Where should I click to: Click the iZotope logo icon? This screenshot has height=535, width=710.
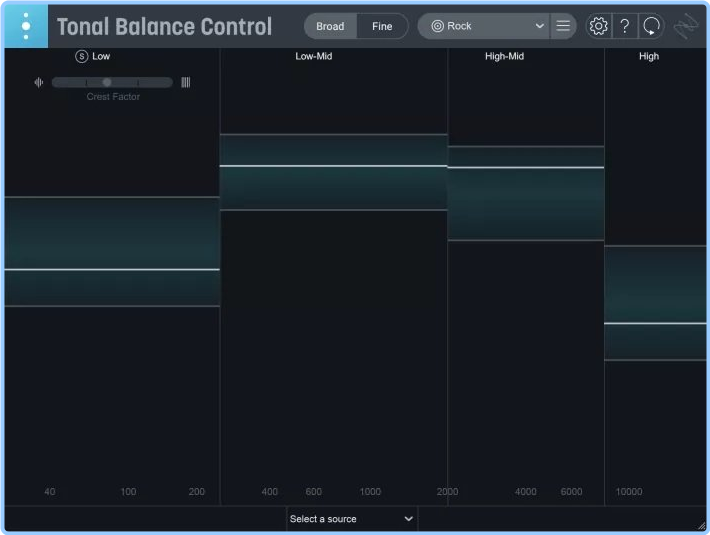click(686, 26)
